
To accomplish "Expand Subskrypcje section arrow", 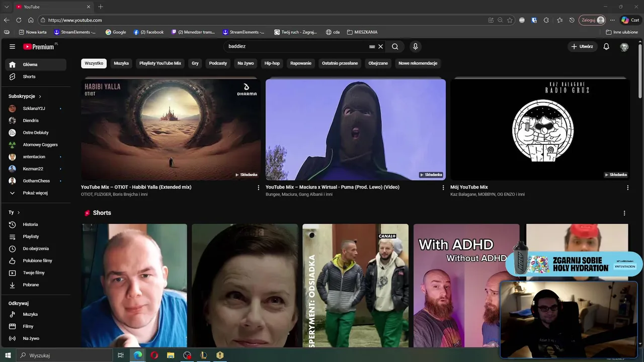I will click(x=40, y=96).
